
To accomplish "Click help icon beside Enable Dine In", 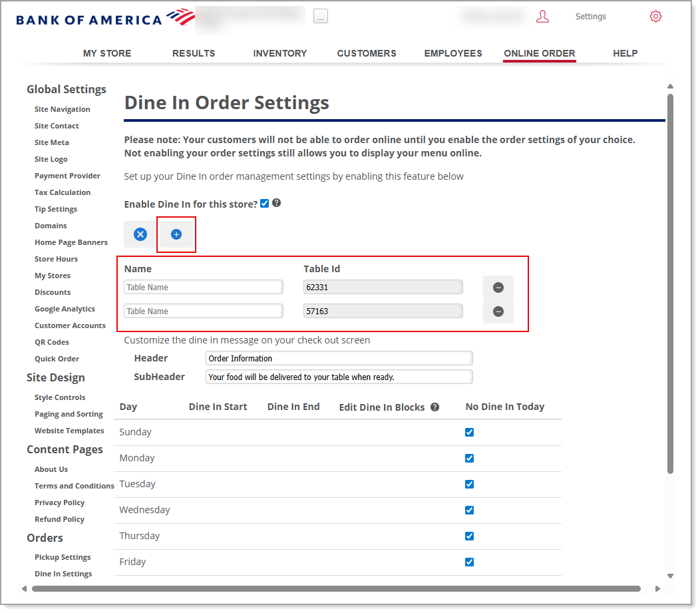I will (x=277, y=203).
